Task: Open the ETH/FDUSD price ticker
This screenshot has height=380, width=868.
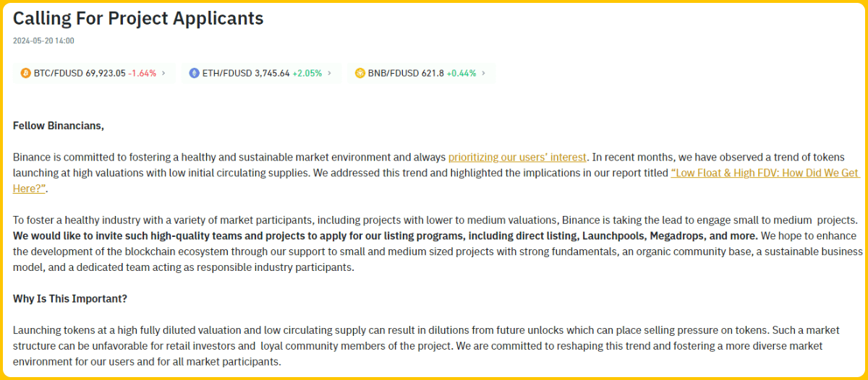Action: tap(261, 73)
